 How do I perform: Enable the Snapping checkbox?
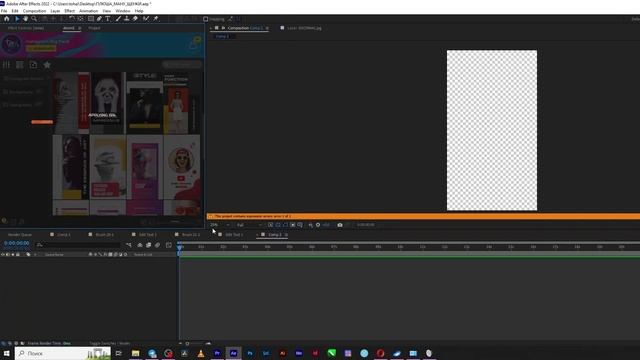[206, 19]
